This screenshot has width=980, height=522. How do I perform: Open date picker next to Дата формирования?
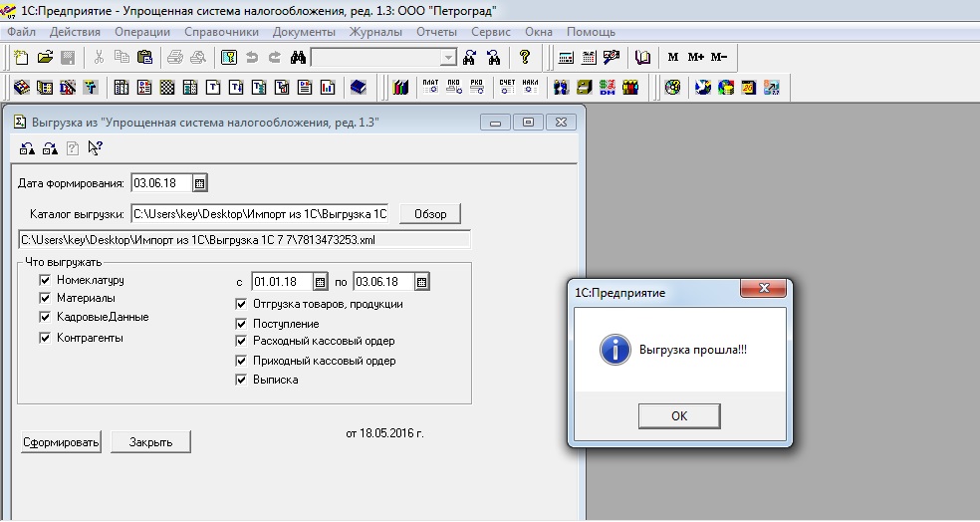click(199, 183)
